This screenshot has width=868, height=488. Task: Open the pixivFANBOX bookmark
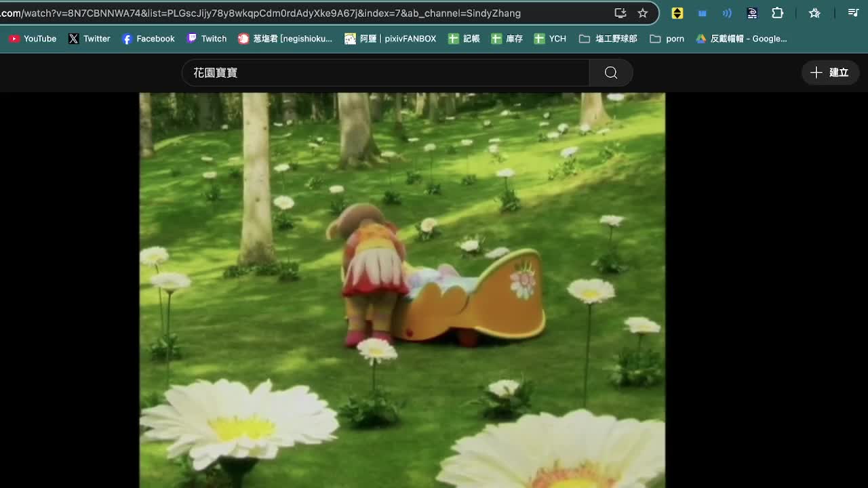tap(390, 39)
